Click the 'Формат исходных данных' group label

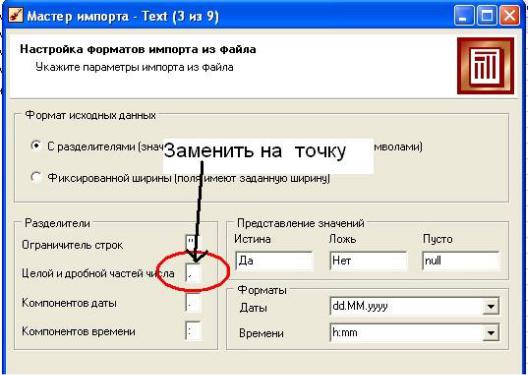coord(91,115)
